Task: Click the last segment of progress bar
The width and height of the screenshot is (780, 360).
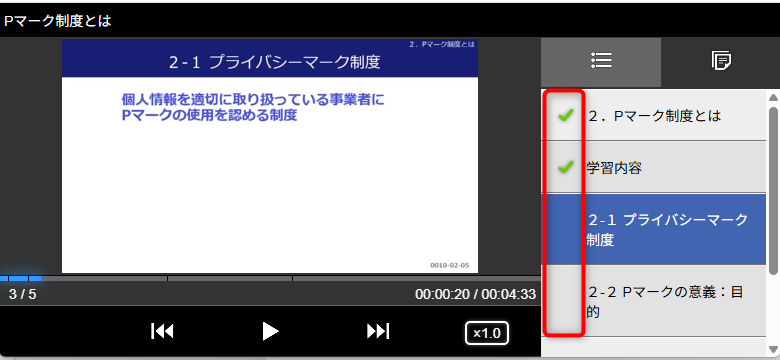Action: (417, 278)
